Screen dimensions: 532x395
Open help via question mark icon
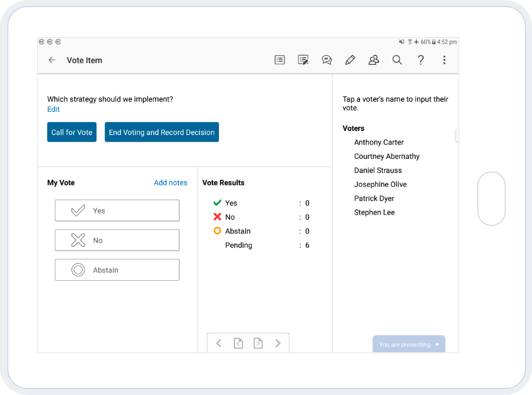tap(421, 60)
